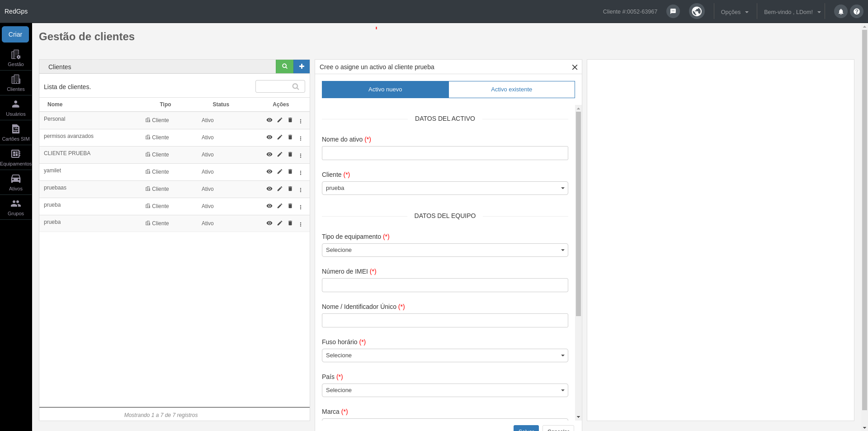Click the blue plus button to add client
868x431 pixels.
point(302,66)
